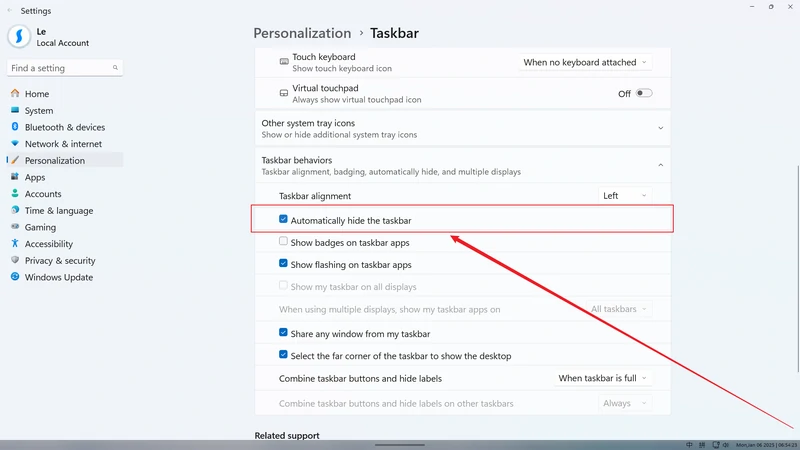
Task: Uncheck Show flashing on taskbar apps
Action: (x=284, y=265)
